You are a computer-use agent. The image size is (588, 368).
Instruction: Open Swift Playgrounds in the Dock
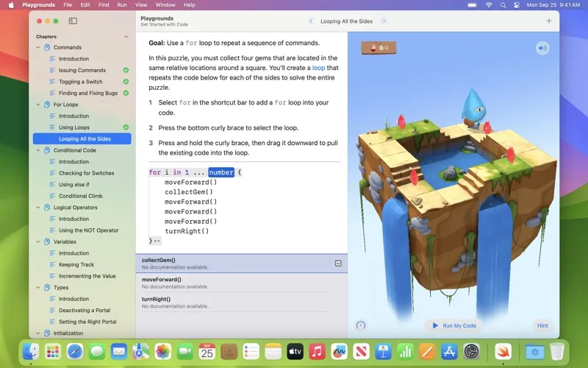pos(503,352)
